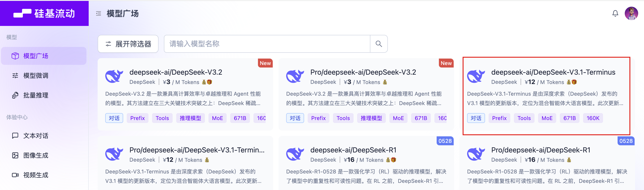Click the 对话 tag on Pro/deepseek-ai/DeepSeek-V3.2
644x190 pixels.
[295, 118]
